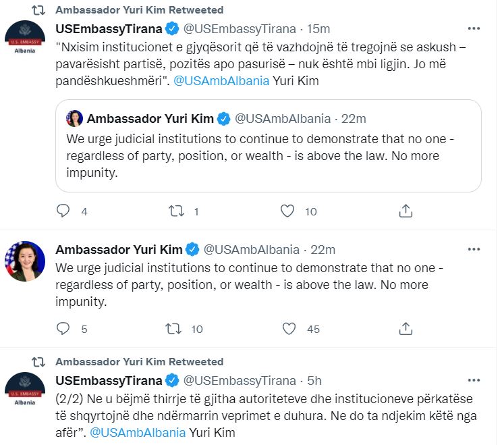The image size is (504, 445).
Task: Like Ambassador Yuri Kim's impunity tweet
Action: [288, 329]
